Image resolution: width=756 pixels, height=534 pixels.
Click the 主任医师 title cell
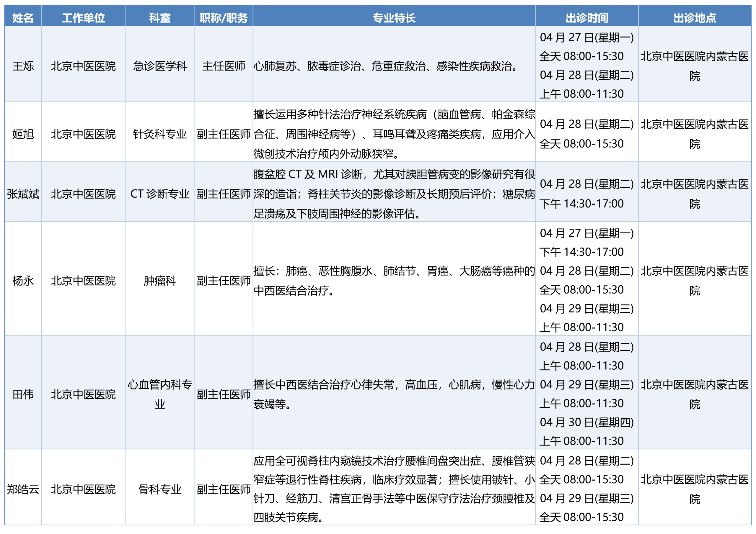pyautogui.click(x=224, y=66)
